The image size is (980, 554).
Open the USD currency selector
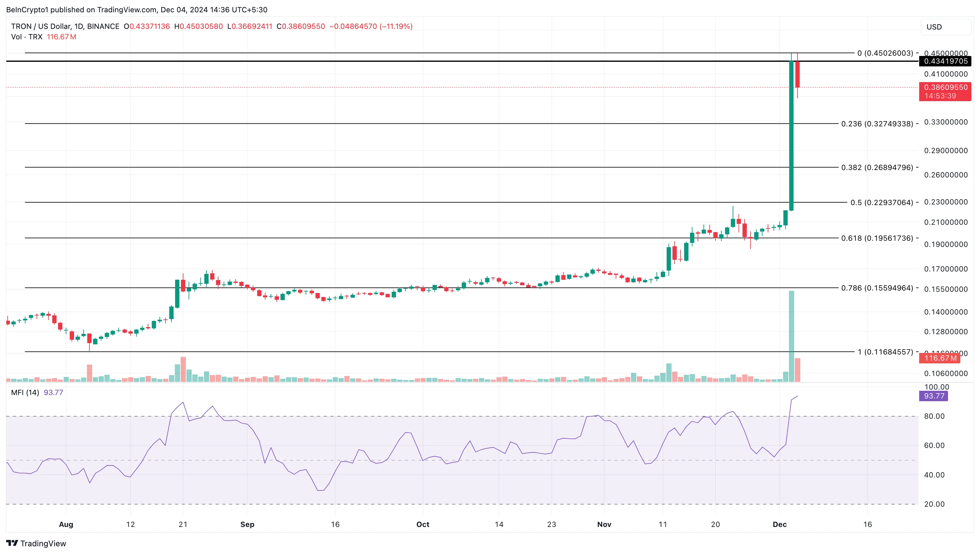(946, 27)
